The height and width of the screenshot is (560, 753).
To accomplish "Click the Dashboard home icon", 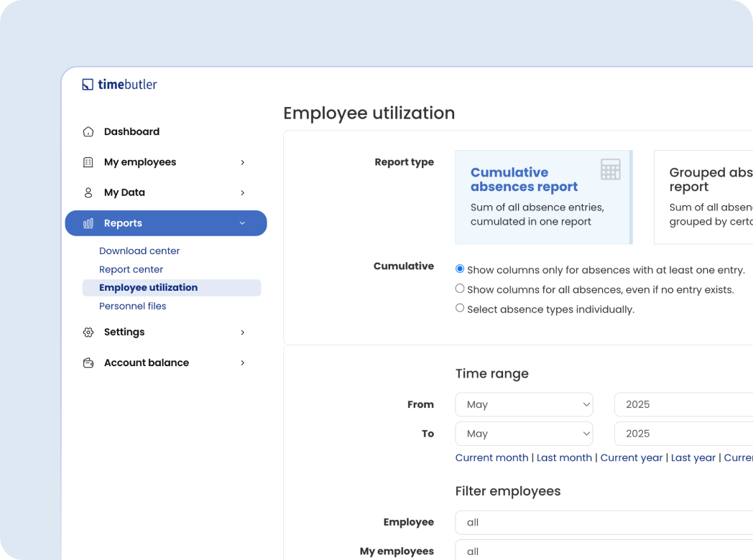I will click(88, 131).
